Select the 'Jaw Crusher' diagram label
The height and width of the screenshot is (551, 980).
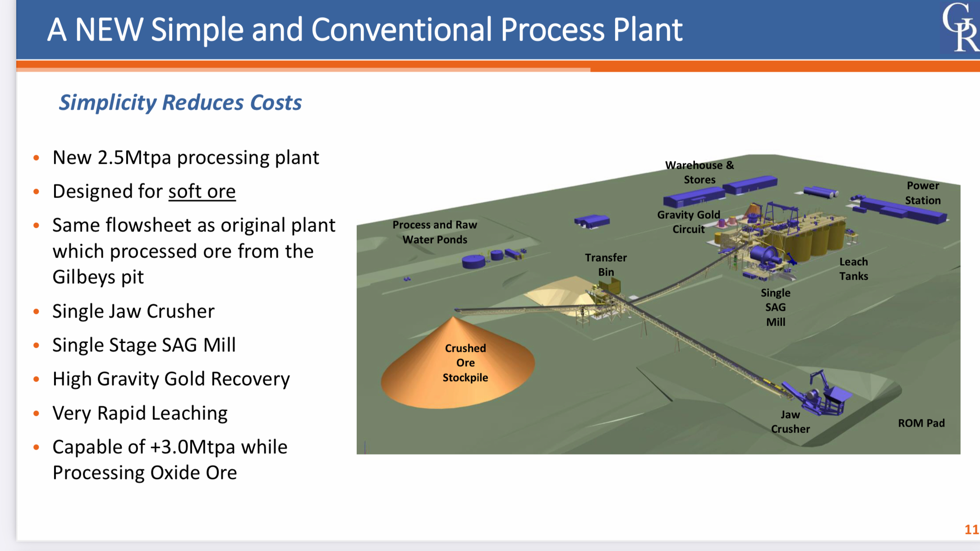click(x=790, y=422)
